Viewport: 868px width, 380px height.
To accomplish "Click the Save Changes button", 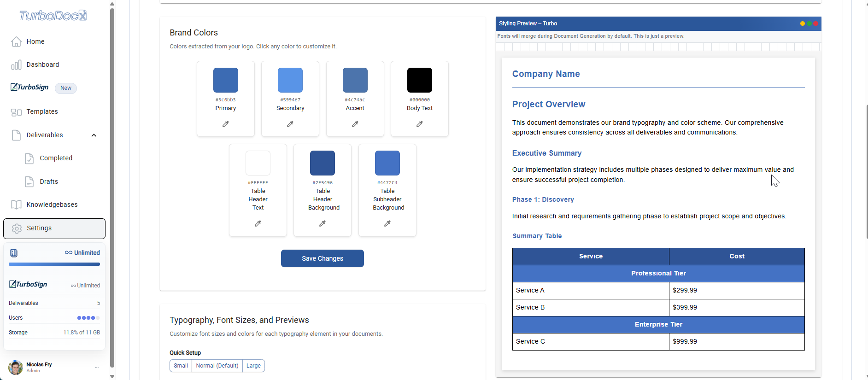I will pyautogui.click(x=323, y=258).
